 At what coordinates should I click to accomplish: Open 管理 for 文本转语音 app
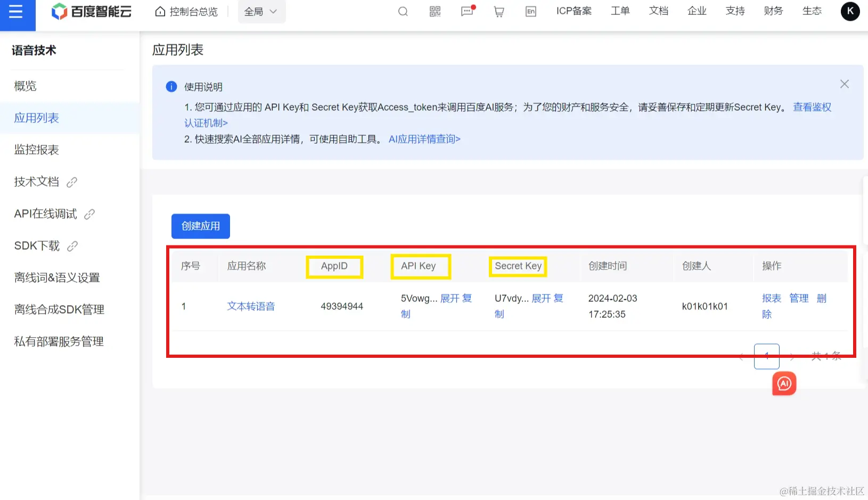[799, 298]
